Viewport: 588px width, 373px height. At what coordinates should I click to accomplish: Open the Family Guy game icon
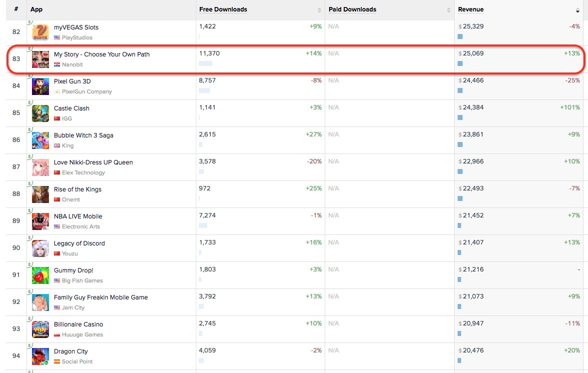[40, 302]
